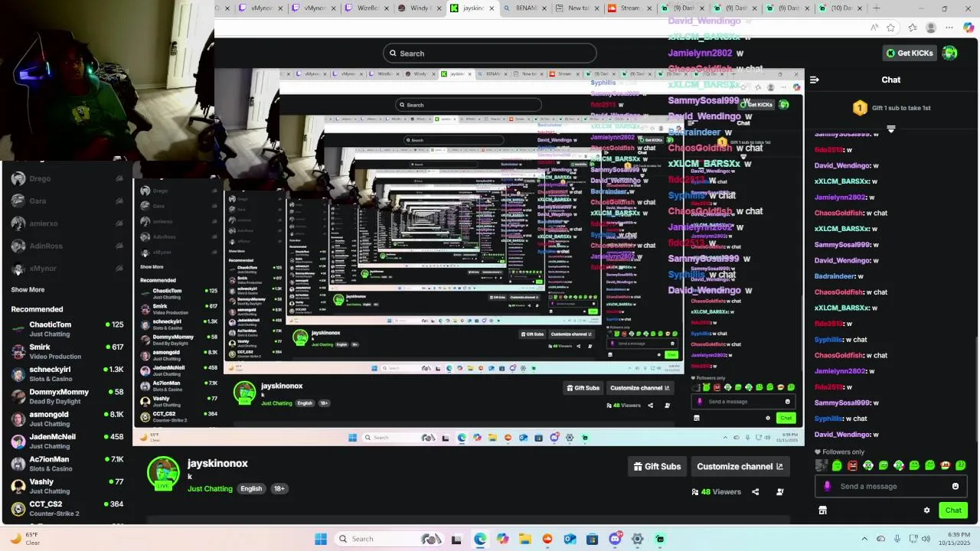Toggle notification icon beside xMynor
980x551 pixels.
[119, 269]
